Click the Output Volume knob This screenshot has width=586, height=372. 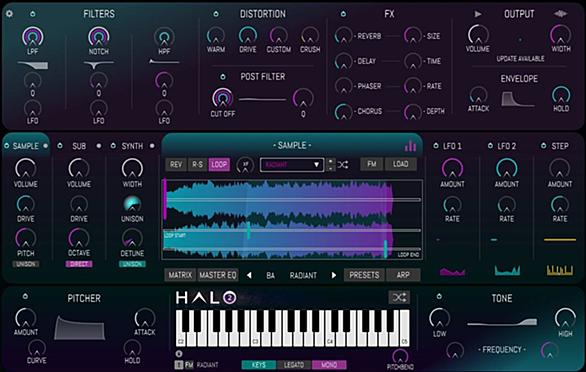(478, 35)
